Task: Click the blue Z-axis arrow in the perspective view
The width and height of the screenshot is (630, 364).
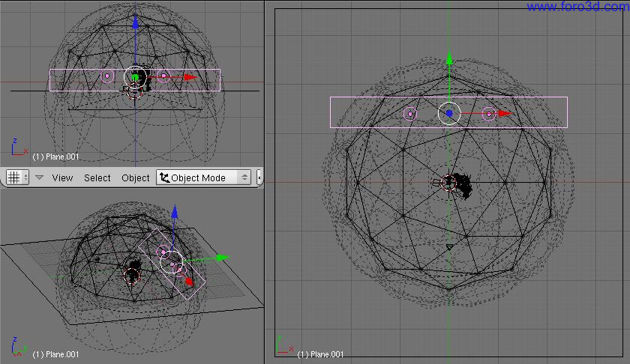Action: 174,213
